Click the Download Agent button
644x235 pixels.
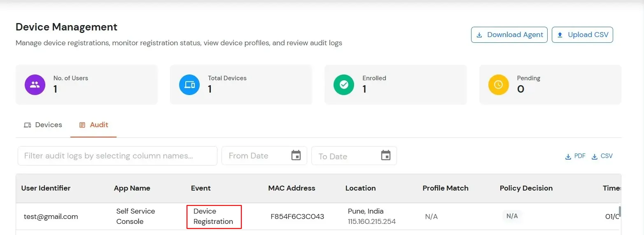coord(509,35)
